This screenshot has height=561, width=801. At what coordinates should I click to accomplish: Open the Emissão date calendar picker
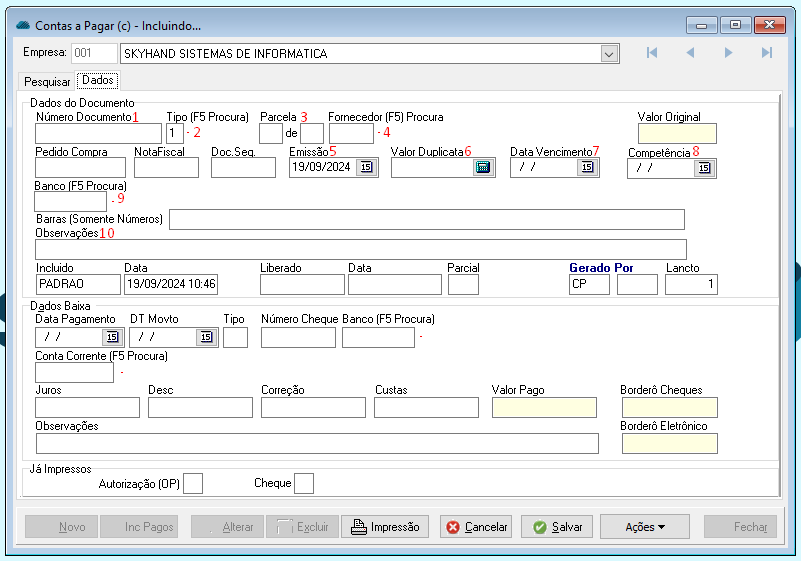pyautogui.click(x=366, y=168)
